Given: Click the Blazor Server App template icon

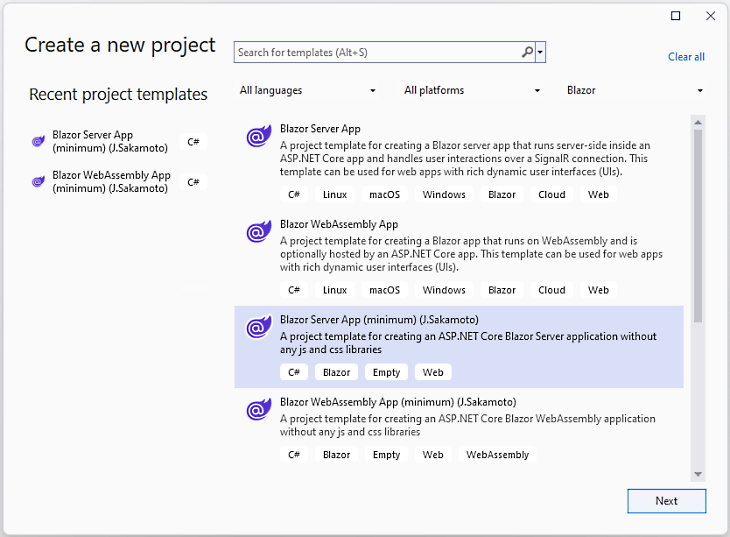Looking at the screenshot, I should coord(259,137).
